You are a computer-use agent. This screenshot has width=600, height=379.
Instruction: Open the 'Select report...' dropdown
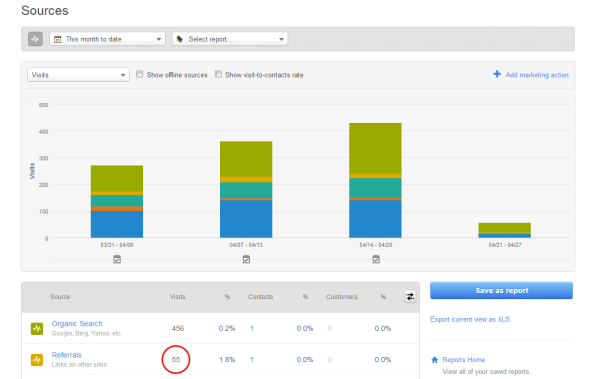tap(230, 39)
